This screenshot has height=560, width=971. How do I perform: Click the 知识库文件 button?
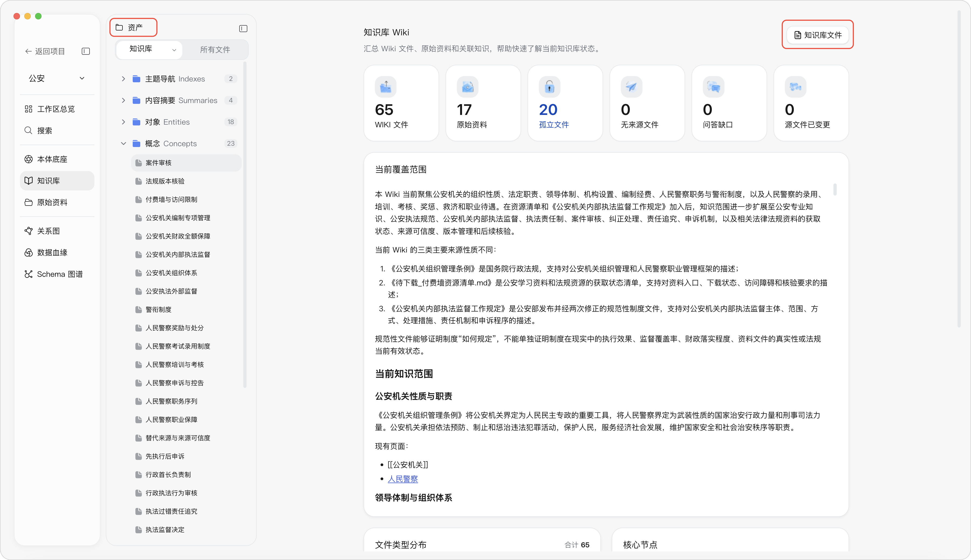click(818, 35)
